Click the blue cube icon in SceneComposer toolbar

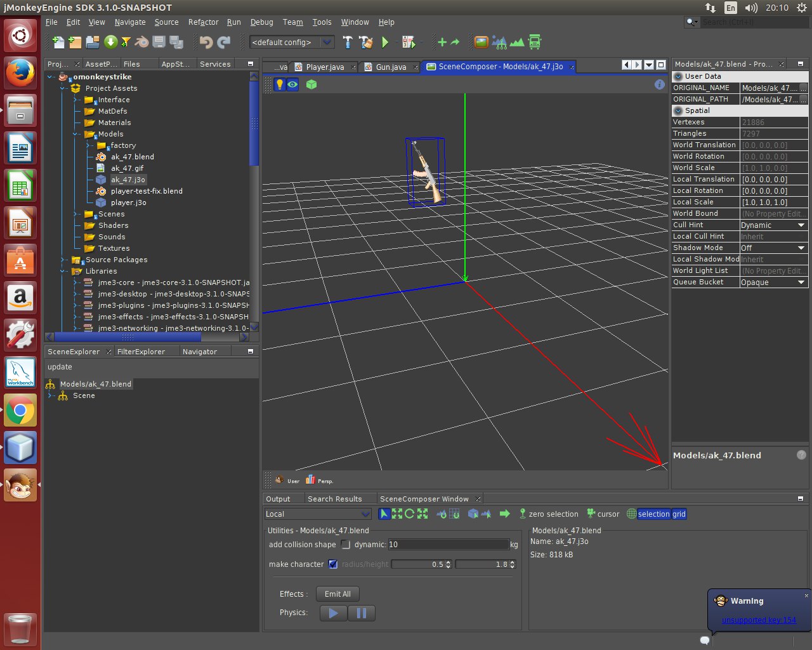[473, 514]
